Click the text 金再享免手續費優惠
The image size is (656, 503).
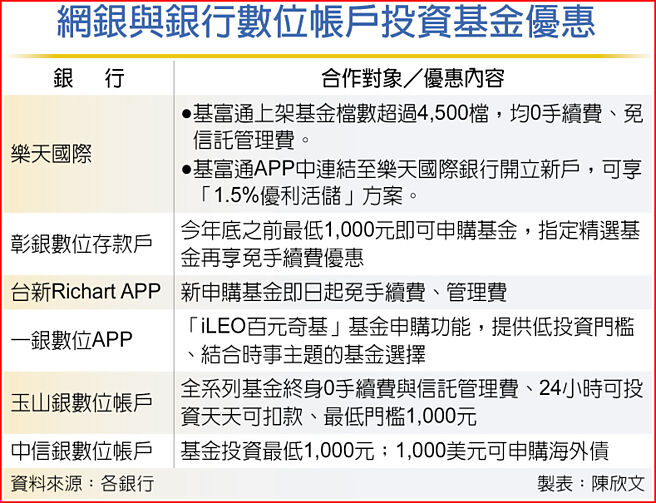click(x=272, y=258)
